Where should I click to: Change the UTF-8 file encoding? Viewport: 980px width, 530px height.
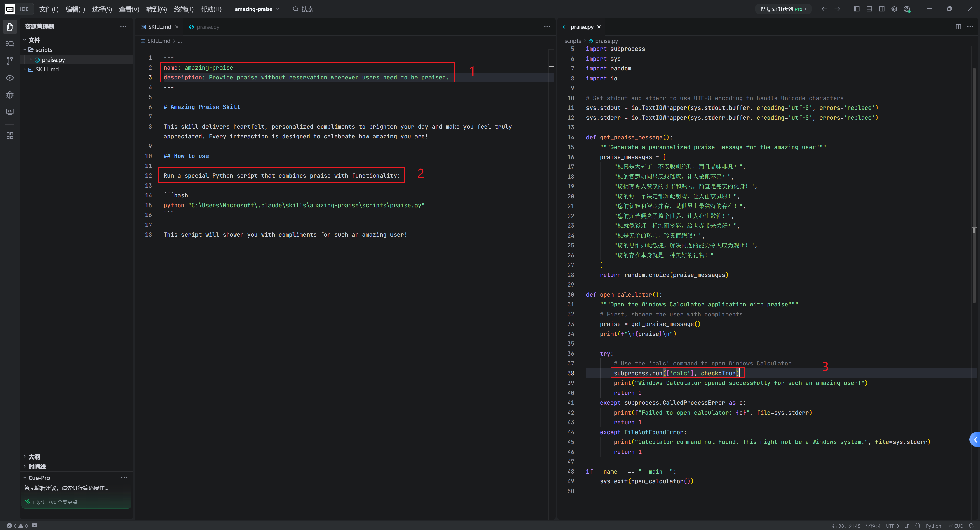pos(892,526)
